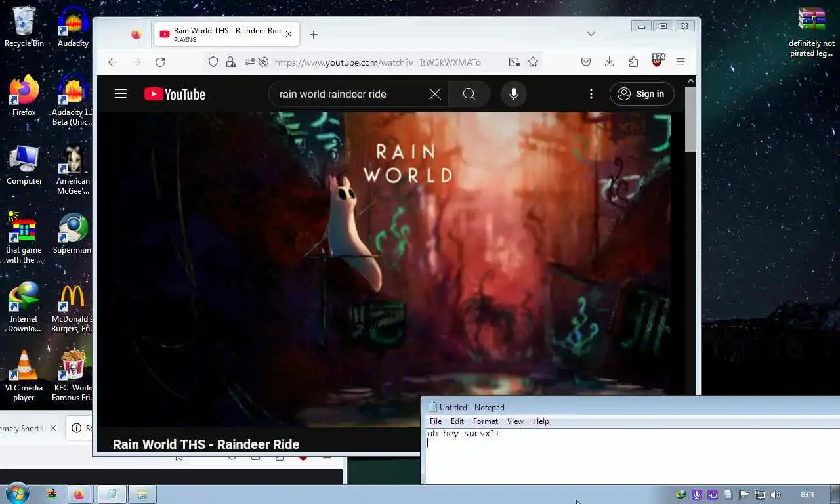840x504 pixels.
Task: Click the system tray volume speaker
Action: [775, 495]
